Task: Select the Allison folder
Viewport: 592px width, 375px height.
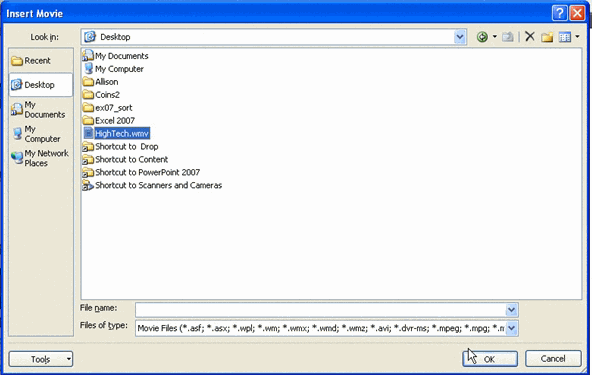Action: point(100,82)
